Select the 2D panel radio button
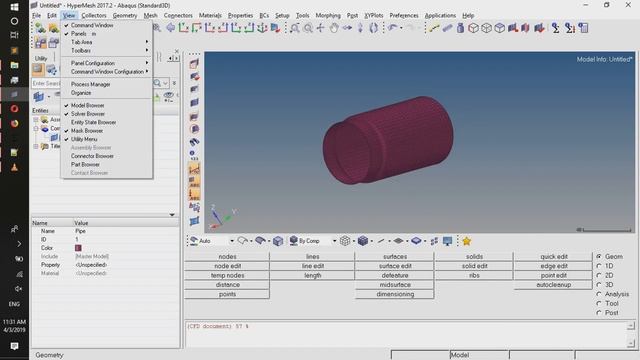This screenshot has width=640, height=360. tap(599, 276)
